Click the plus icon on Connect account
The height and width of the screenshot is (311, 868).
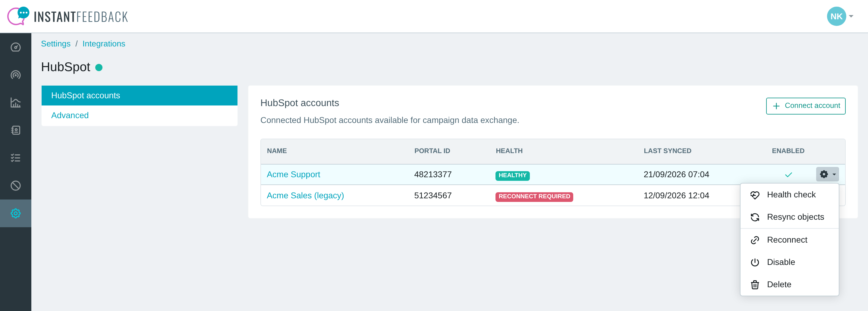tap(776, 106)
